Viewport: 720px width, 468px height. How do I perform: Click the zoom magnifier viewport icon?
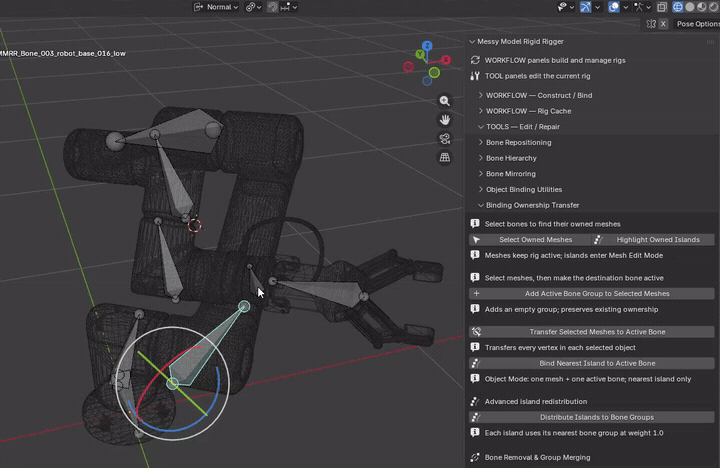click(444, 101)
